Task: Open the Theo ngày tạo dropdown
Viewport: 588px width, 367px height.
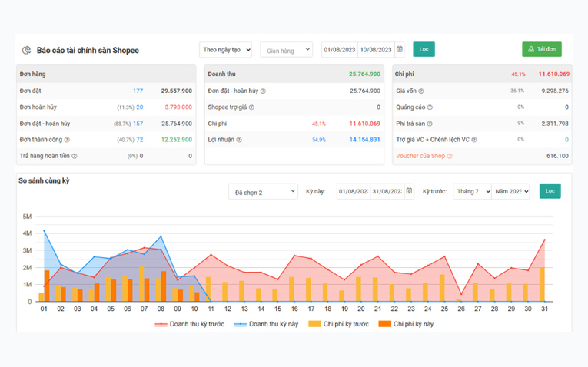Action: (225, 49)
